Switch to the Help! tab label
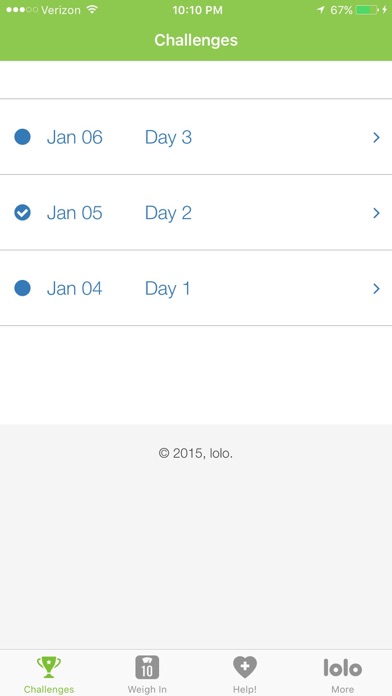The image size is (392, 696). (x=245, y=689)
